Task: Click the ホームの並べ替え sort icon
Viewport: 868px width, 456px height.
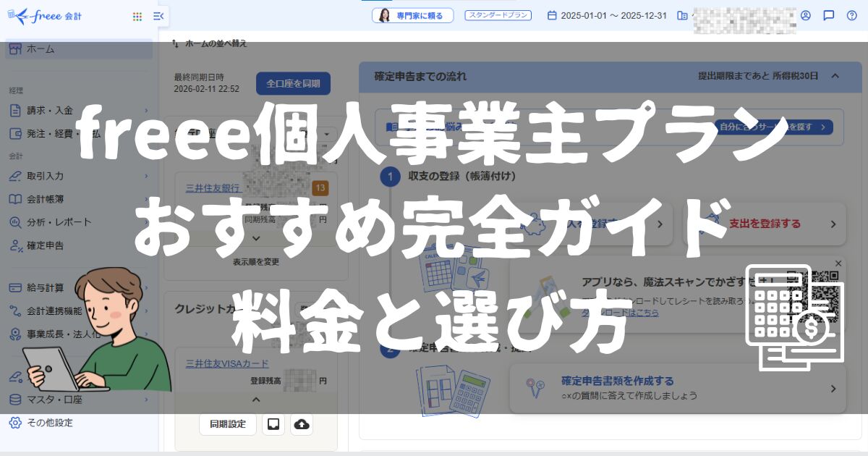Action: (174, 43)
